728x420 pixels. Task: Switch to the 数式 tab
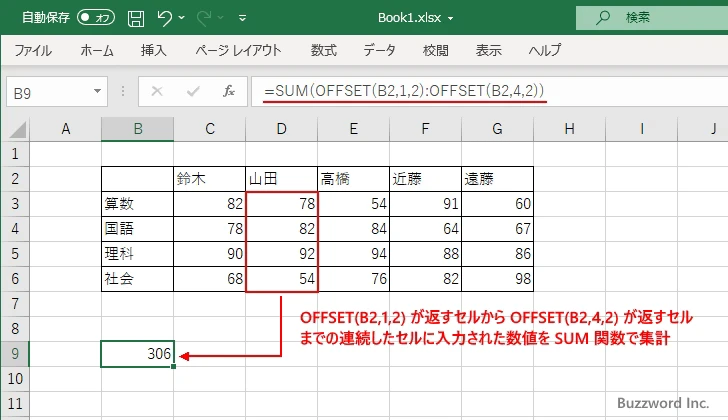point(324,50)
